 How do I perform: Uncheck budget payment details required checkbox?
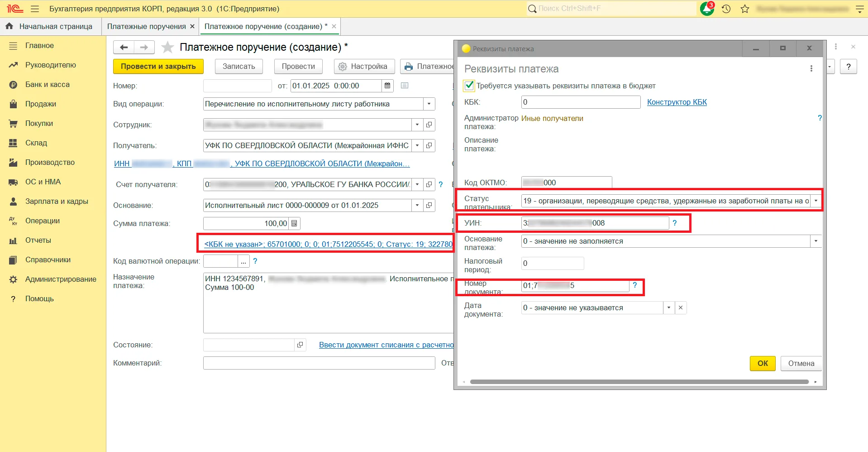pyautogui.click(x=469, y=86)
